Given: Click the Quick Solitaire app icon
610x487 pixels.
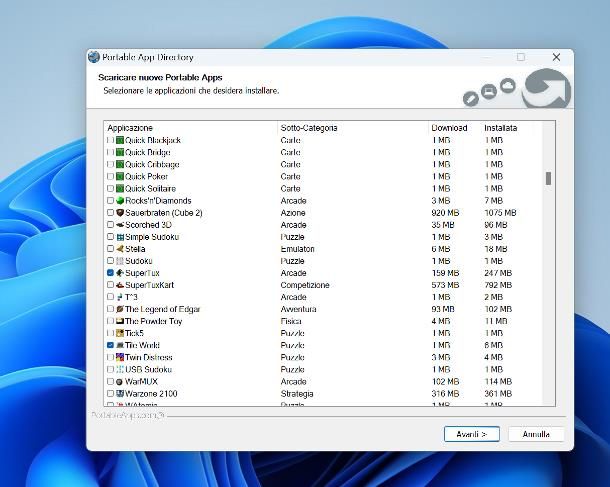Looking at the screenshot, I should (120, 188).
